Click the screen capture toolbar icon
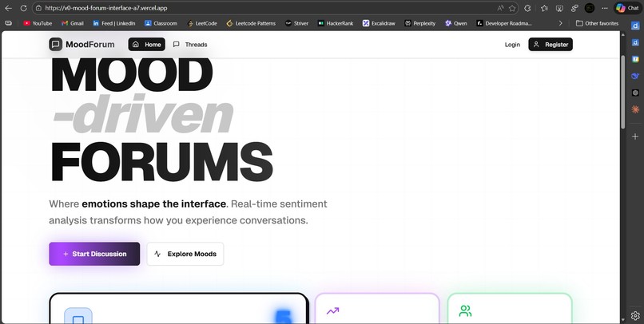Image resolution: width=644 pixels, height=324 pixels. pos(559,8)
